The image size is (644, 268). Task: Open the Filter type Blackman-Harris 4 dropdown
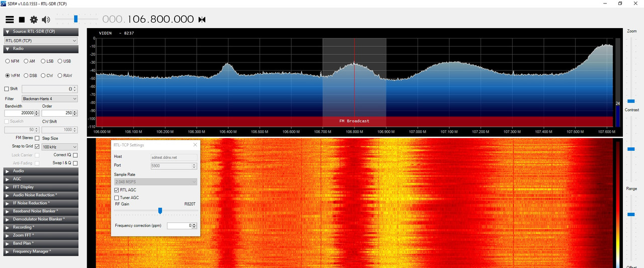[x=49, y=99]
